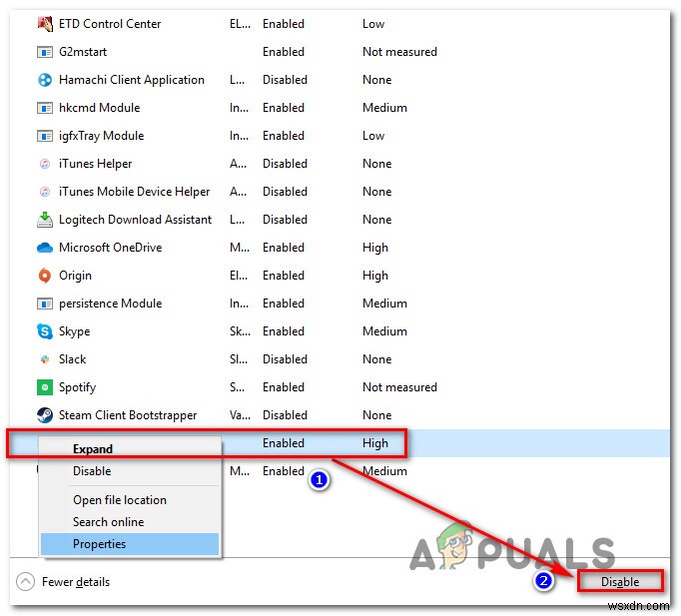
Task: Click the Slack icon
Action: coord(45,359)
